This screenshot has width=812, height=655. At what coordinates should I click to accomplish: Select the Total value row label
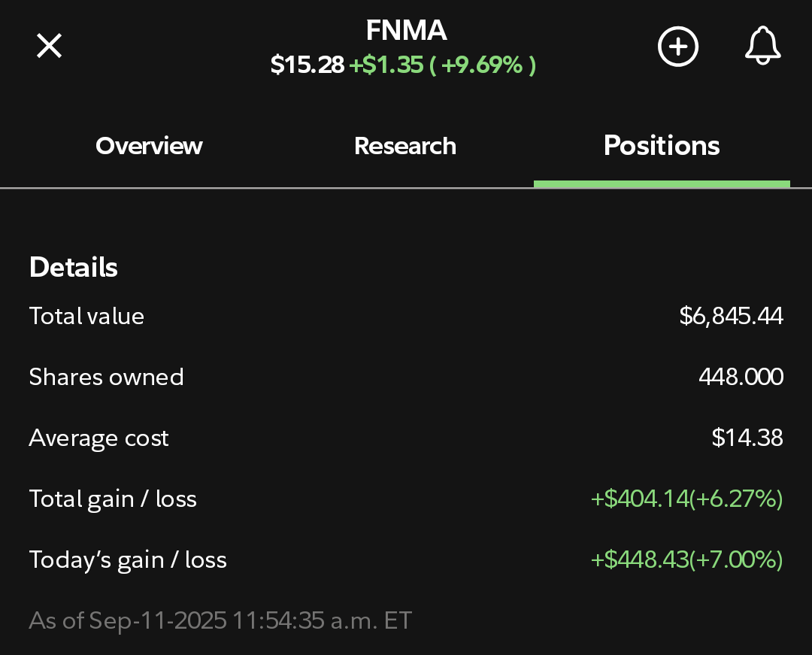(x=86, y=316)
